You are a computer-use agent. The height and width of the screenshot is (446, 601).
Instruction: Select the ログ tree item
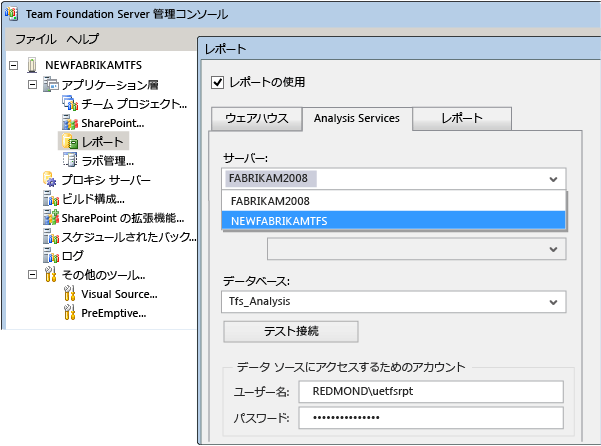click(x=73, y=256)
